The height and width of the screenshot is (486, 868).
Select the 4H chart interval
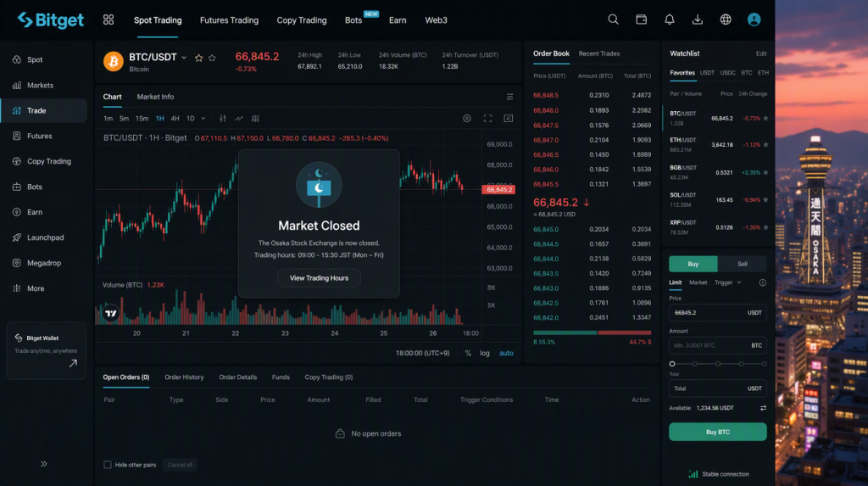coord(175,119)
